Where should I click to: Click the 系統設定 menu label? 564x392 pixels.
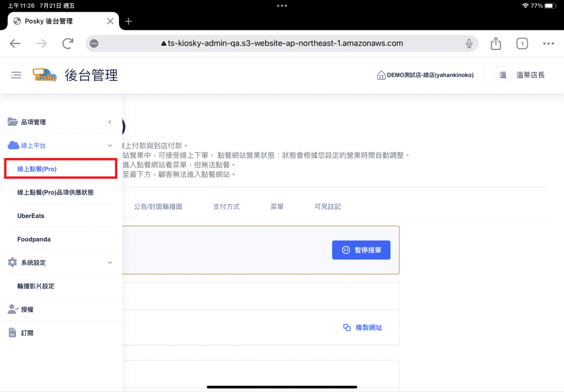coord(33,263)
